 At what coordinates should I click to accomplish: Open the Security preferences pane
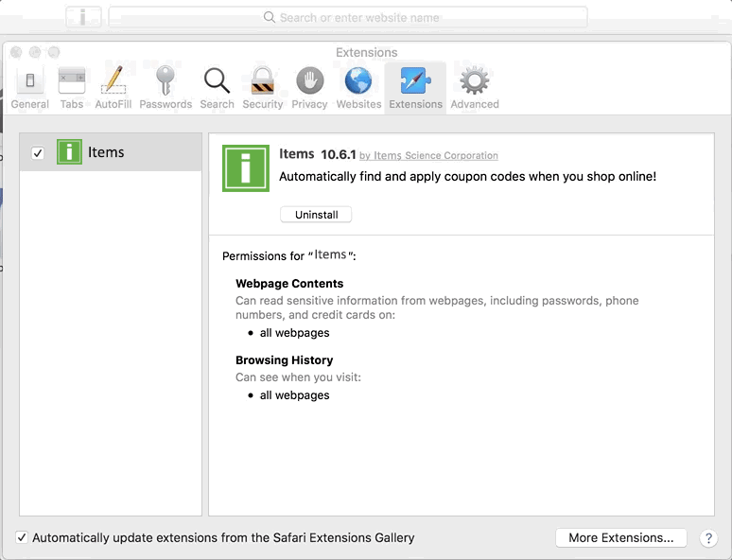pos(262,88)
